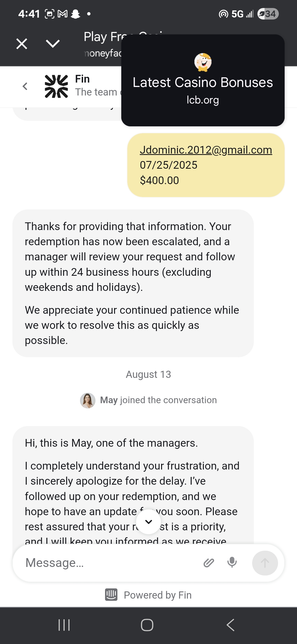The image size is (297, 644).
Task: Focus the Message input field
Action: (x=110, y=563)
